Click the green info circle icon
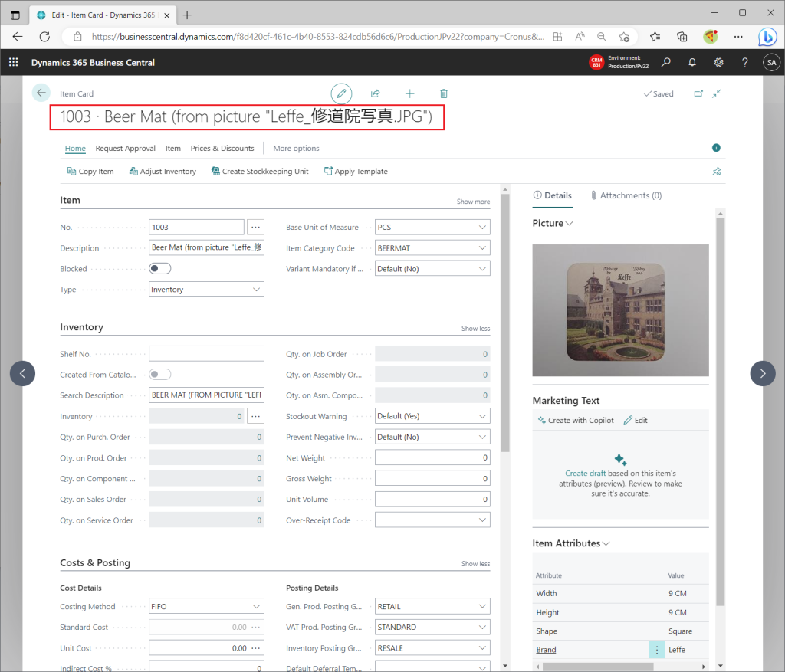Viewport: 785px width, 672px height. 716,148
